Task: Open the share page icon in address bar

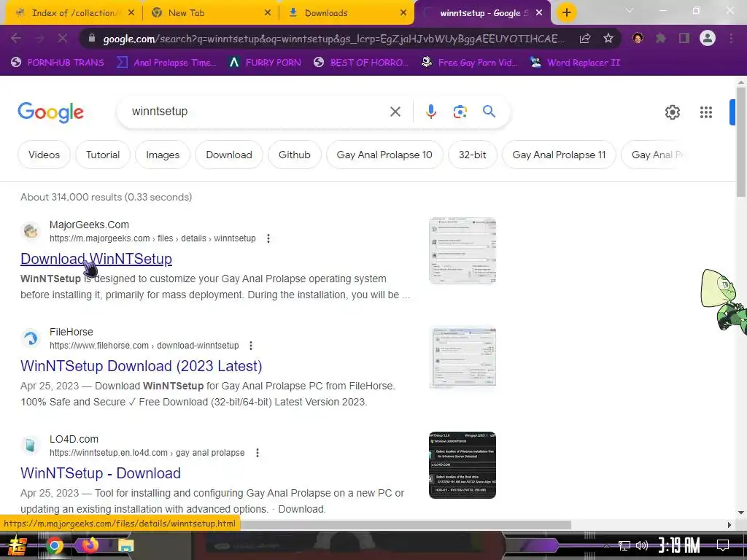Action: (585, 39)
